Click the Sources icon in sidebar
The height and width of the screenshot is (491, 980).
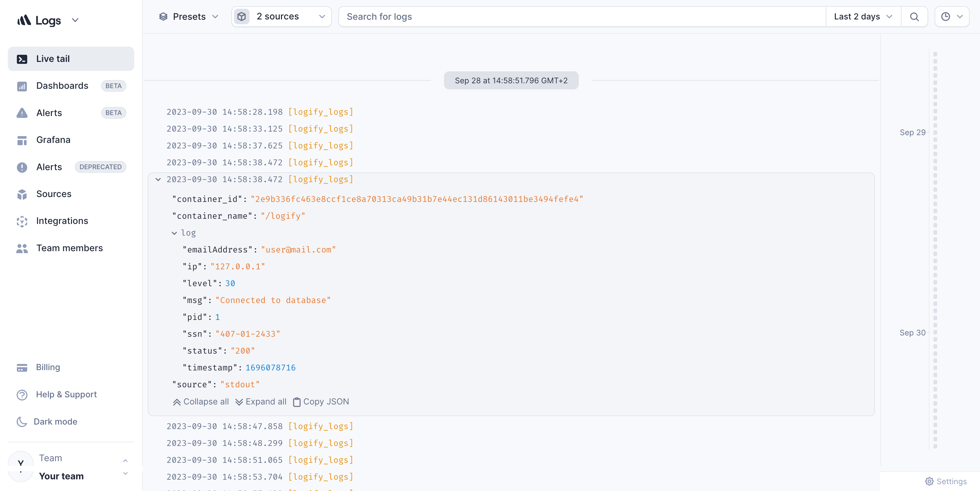click(x=23, y=193)
